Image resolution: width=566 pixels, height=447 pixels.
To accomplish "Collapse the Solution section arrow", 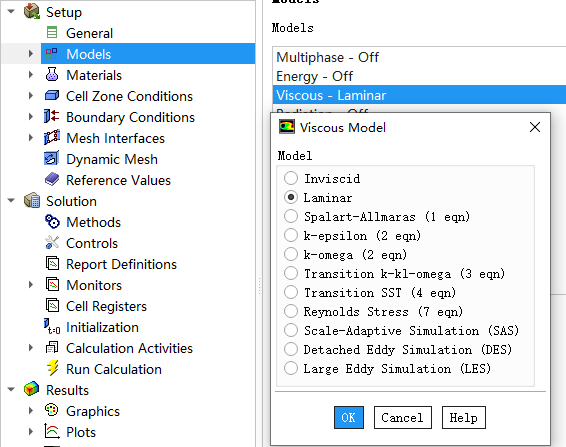I will (x=11, y=201).
